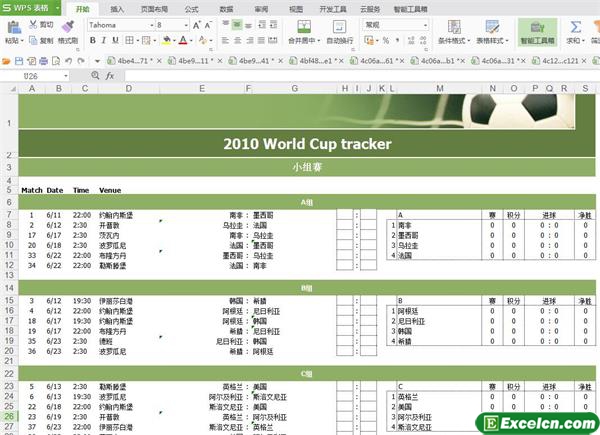Click the Cut scissors icon
The width and height of the screenshot is (600, 435).
[33, 24]
